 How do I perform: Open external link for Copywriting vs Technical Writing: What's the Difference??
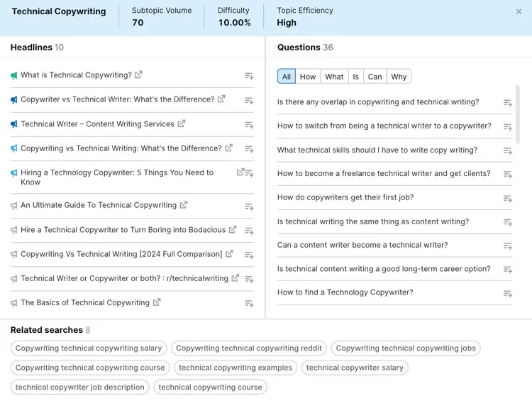pos(228,148)
